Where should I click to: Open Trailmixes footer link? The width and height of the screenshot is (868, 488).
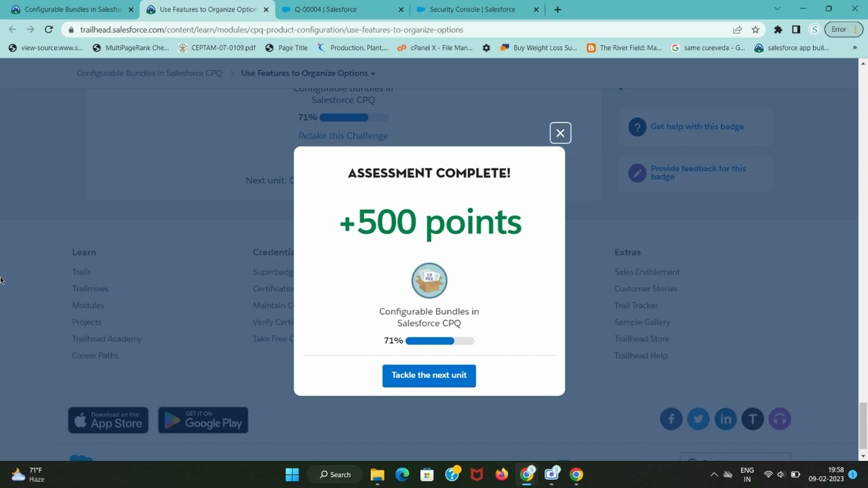click(x=90, y=289)
